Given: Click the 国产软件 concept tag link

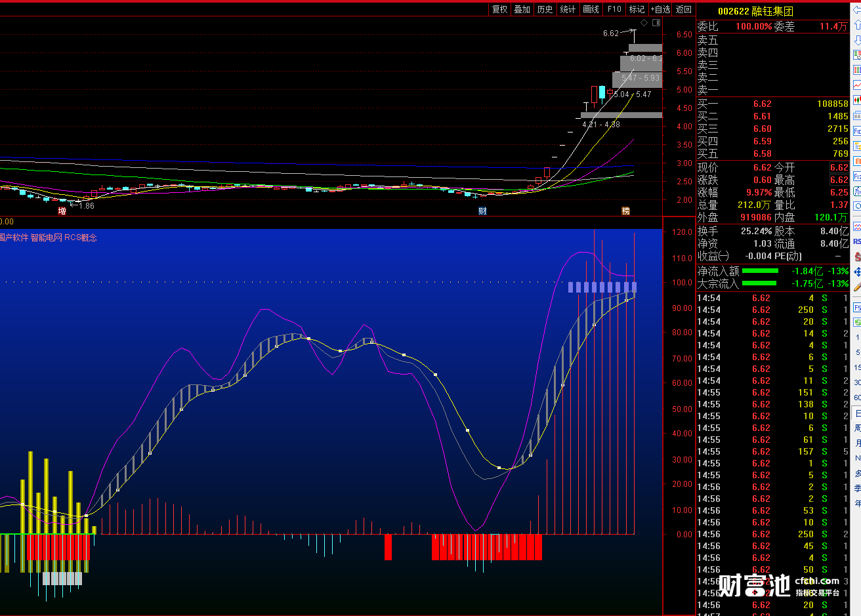Looking at the screenshot, I should coord(13,237).
